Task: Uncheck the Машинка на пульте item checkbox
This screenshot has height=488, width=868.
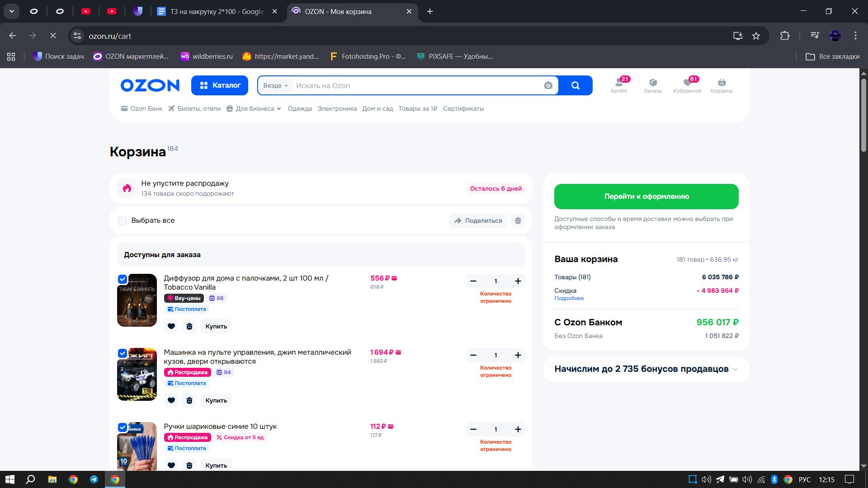Action: click(123, 353)
